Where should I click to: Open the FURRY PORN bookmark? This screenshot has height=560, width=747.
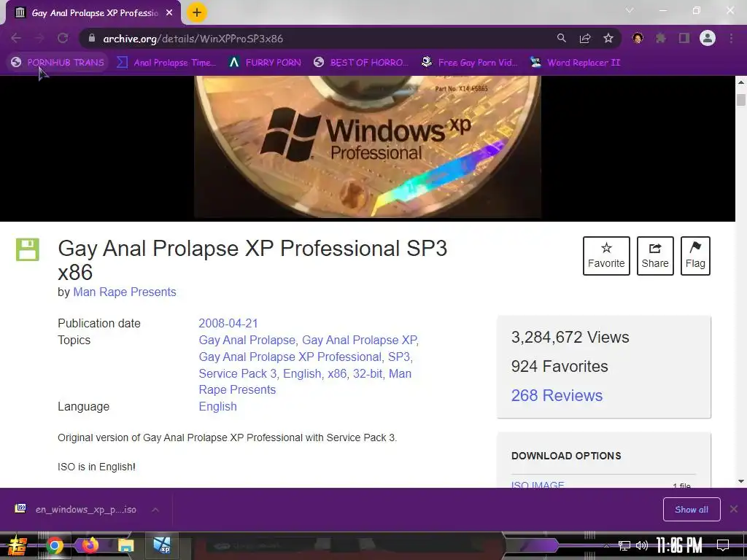tap(265, 63)
